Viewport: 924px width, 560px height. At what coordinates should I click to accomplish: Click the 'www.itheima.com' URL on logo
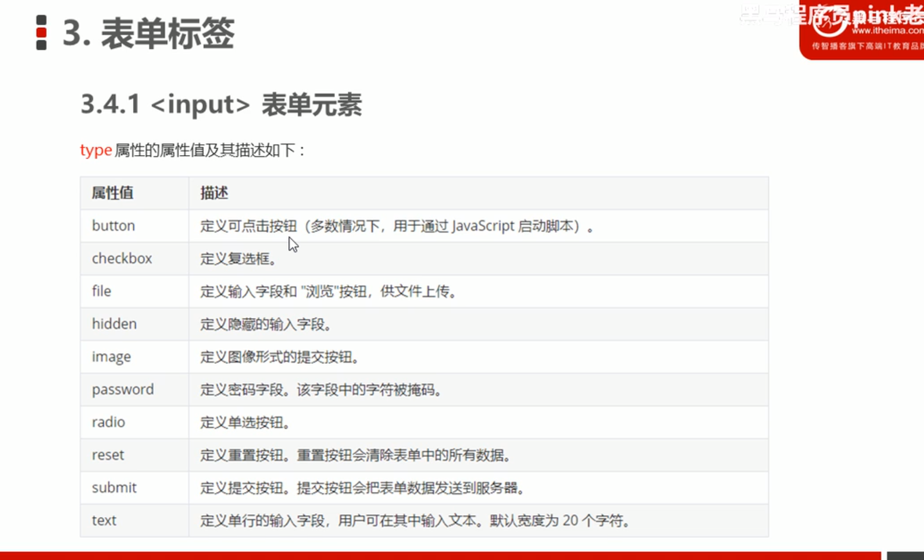click(887, 30)
